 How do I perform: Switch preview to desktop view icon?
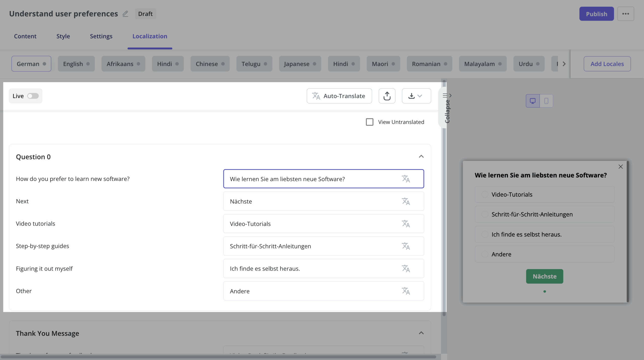tap(533, 100)
